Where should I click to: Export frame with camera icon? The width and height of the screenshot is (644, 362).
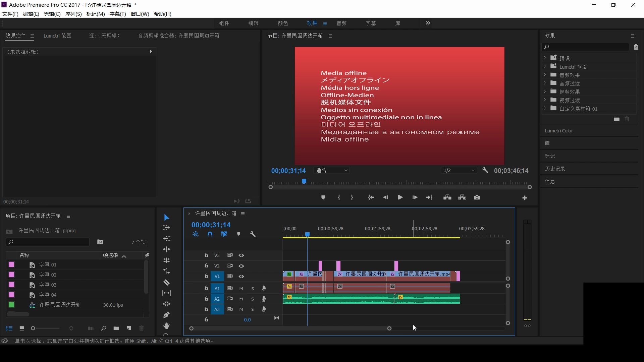[477, 197]
